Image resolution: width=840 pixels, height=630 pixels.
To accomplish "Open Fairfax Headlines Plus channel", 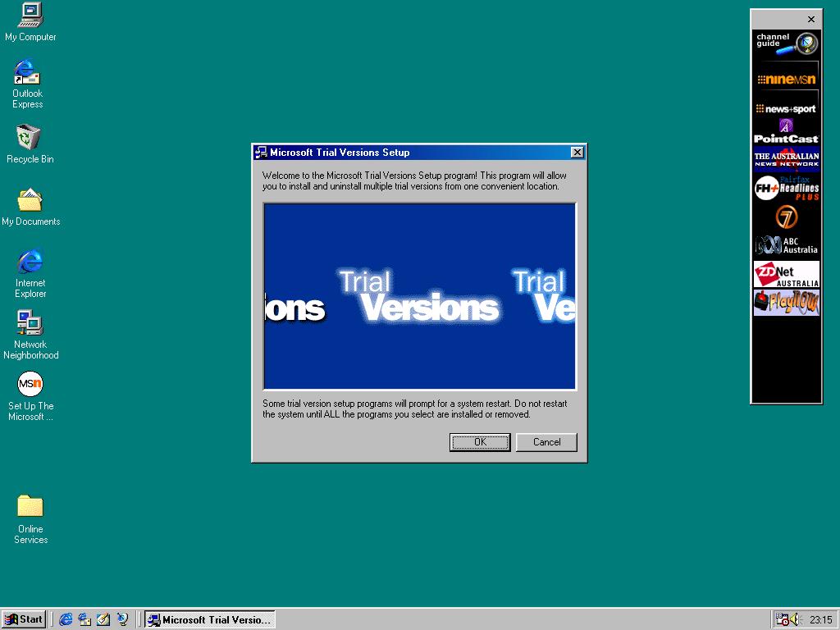I will coord(787,188).
